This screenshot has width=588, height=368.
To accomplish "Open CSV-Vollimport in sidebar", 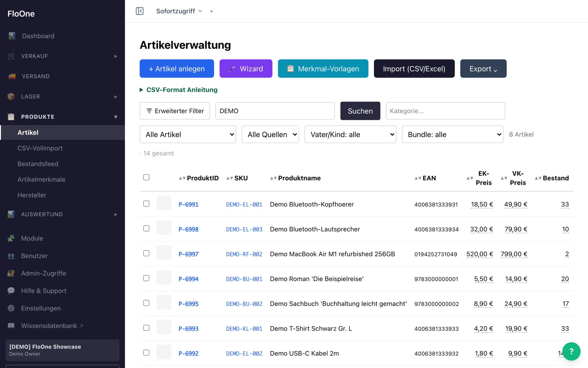I will [40, 148].
